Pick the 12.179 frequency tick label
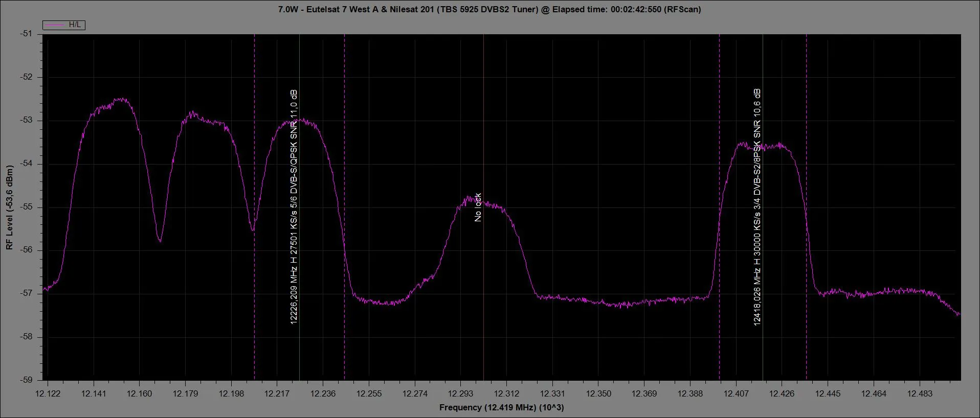This screenshot has height=418, width=980. (x=186, y=393)
